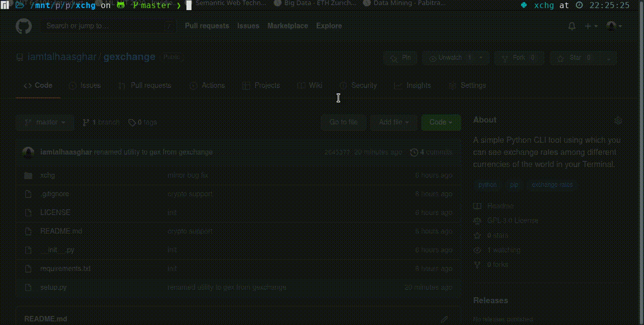Open the gexchange repository name link
The height and width of the screenshot is (325, 644).
[130, 57]
